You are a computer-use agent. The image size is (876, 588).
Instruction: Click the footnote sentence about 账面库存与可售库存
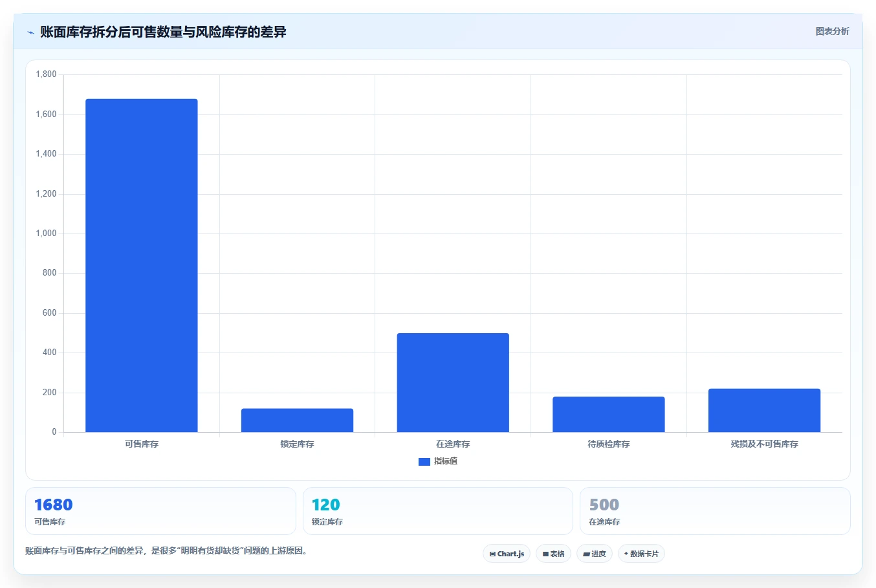(x=168, y=551)
